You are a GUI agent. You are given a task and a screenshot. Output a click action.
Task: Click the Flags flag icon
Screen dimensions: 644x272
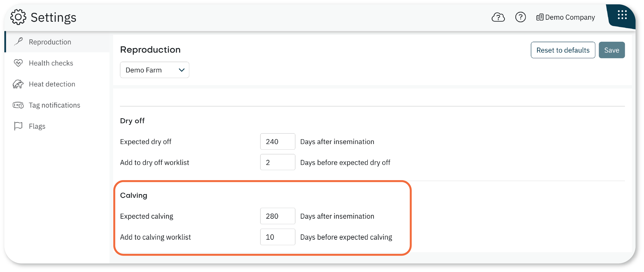(x=18, y=126)
